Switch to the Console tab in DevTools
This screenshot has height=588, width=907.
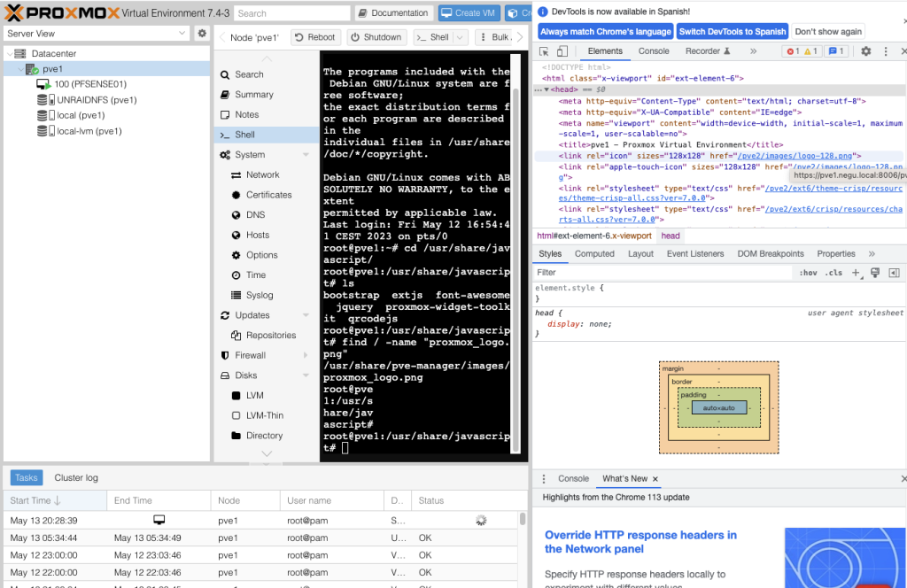point(654,50)
